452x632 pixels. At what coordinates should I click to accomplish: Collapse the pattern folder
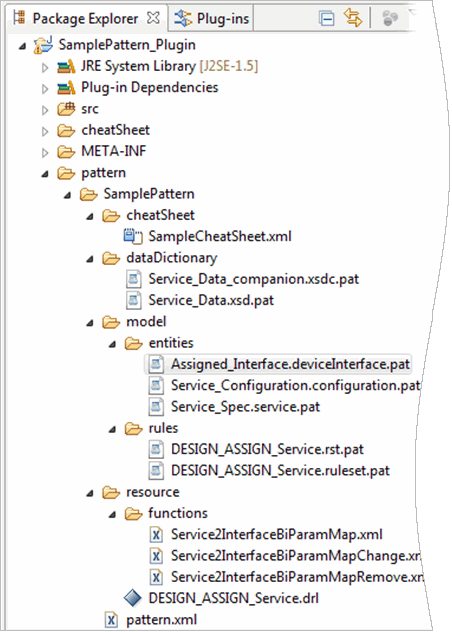(45, 175)
